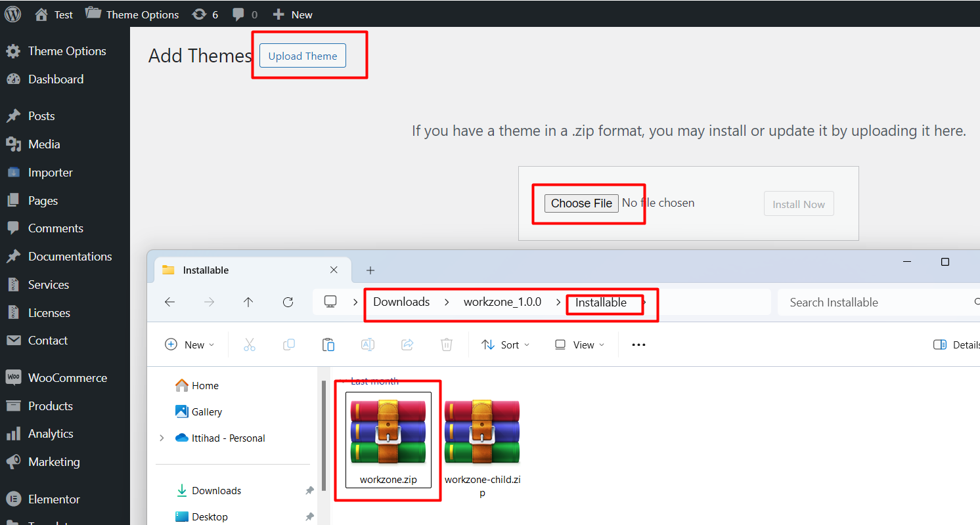The height and width of the screenshot is (525, 980).
Task: Open the Sort dropdown
Action: 505,345
